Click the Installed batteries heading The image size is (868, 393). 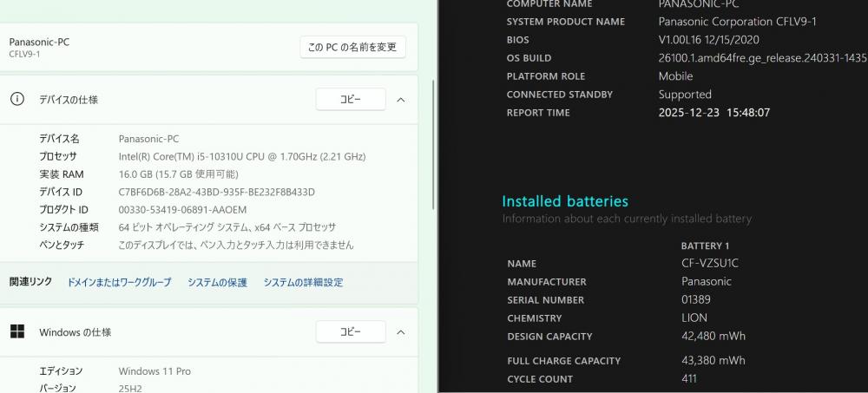[565, 201]
